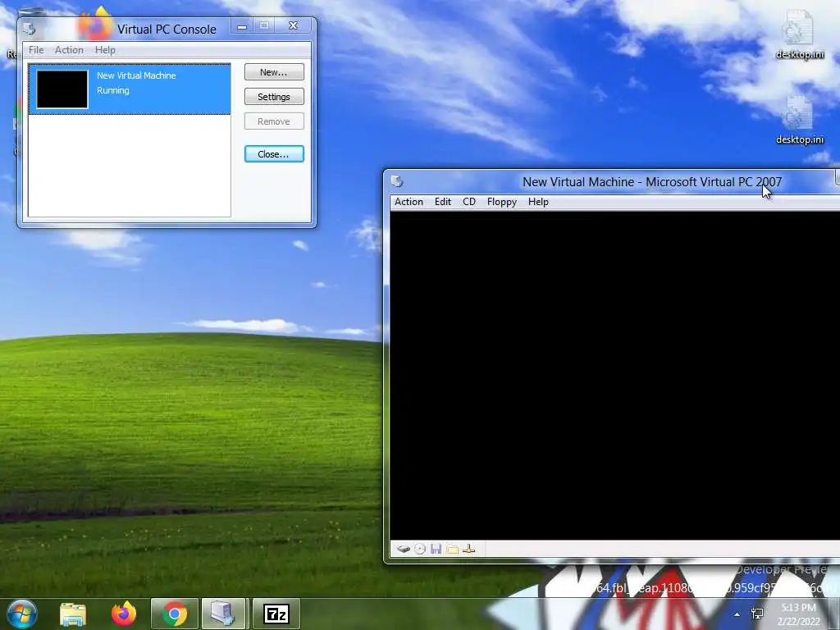840x630 pixels.
Task: Click the taskbar clock showing 5:13 PM
Action: click(x=799, y=614)
